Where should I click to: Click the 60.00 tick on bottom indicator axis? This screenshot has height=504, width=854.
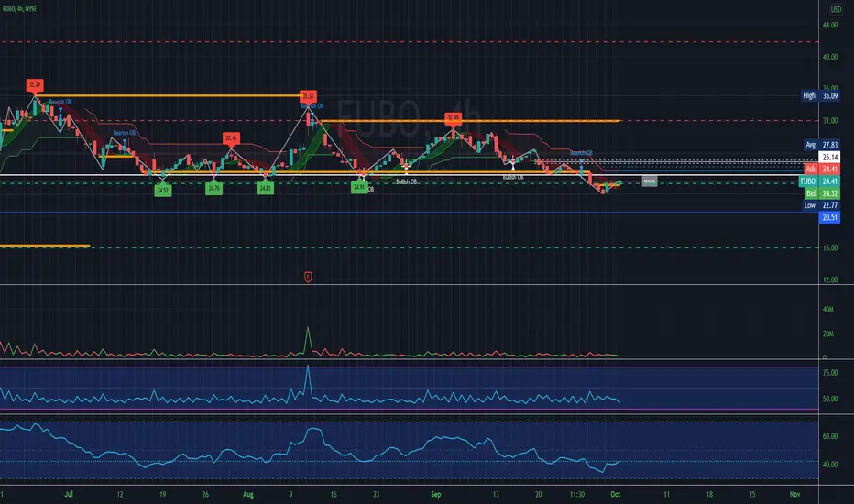pyautogui.click(x=830, y=436)
